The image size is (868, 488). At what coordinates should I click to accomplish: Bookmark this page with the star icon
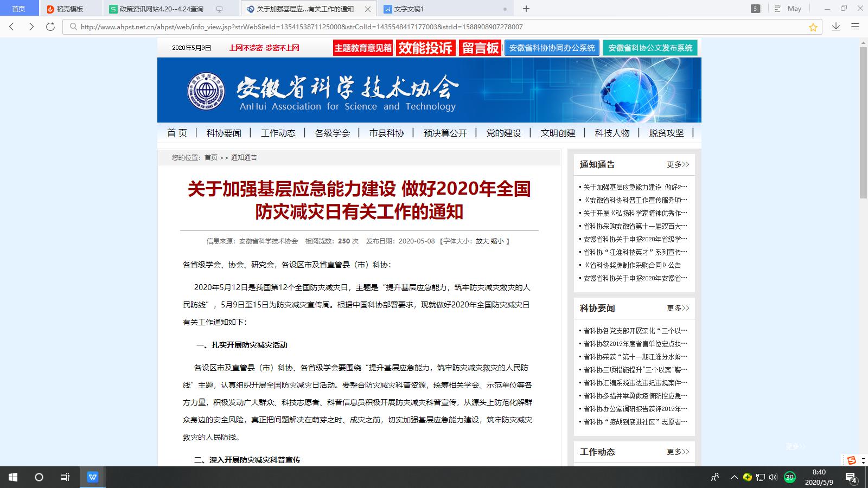(x=813, y=27)
